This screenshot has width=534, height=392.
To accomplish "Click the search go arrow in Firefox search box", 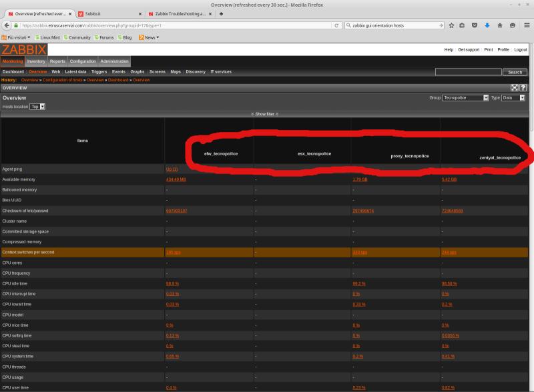I will coord(441,25).
